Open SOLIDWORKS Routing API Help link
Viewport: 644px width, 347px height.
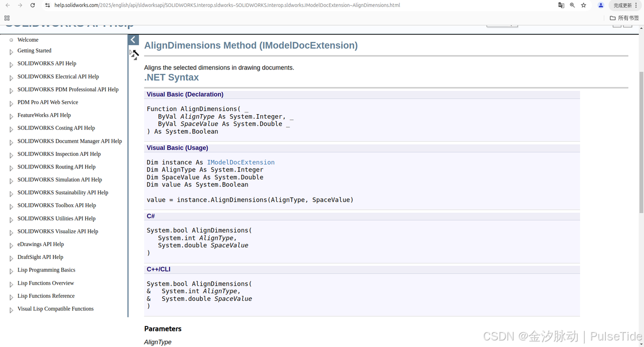click(56, 167)
